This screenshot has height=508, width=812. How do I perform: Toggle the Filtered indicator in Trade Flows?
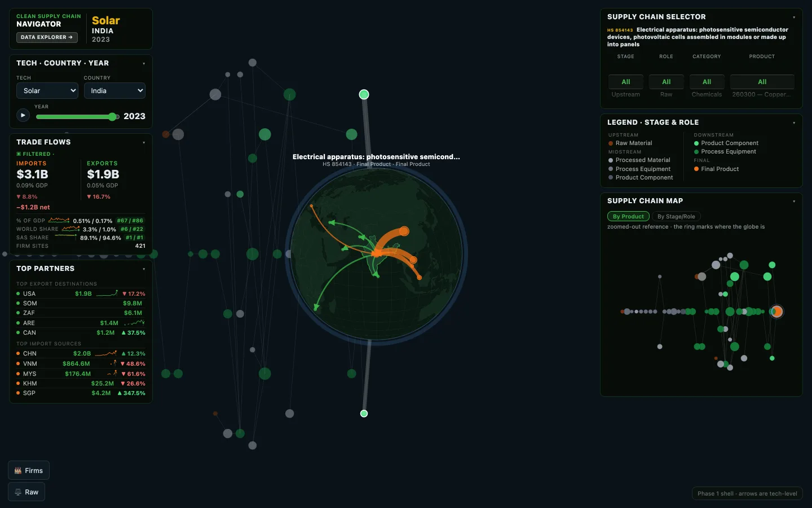[x=35, y=154]
